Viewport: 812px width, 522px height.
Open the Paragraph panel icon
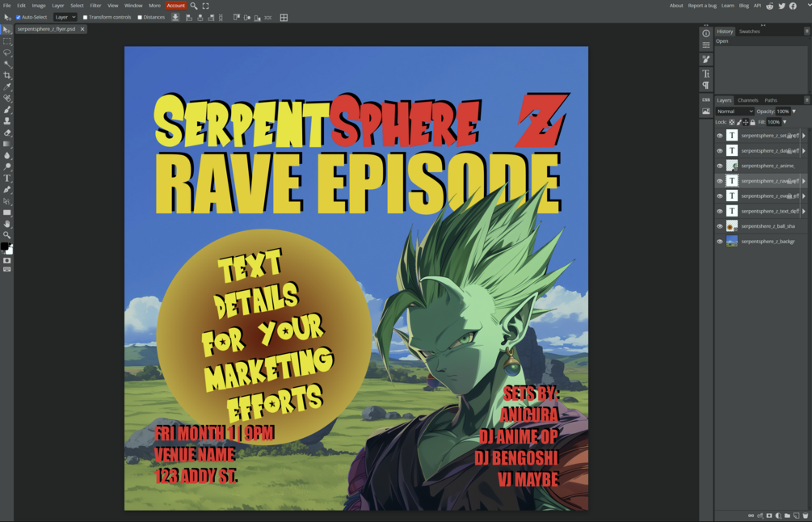706,85
